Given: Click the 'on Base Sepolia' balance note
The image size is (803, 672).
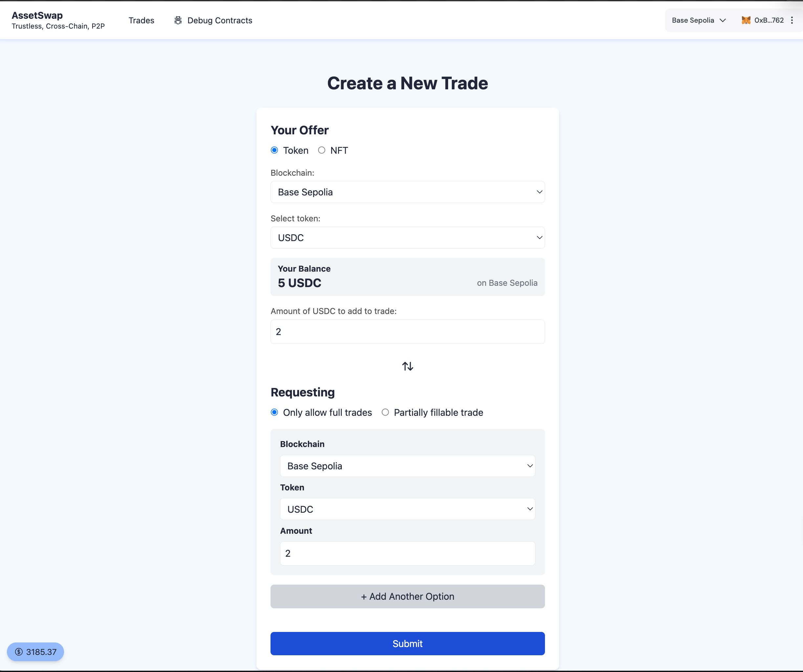Looking at the screenshot, I should coord(507,283).
